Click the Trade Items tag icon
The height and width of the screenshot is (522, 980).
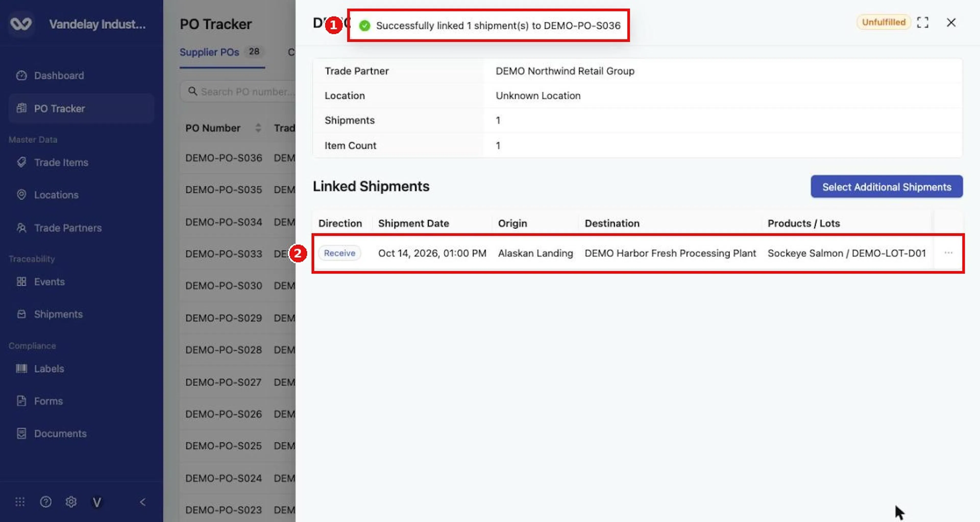click(x=22, y=162)
